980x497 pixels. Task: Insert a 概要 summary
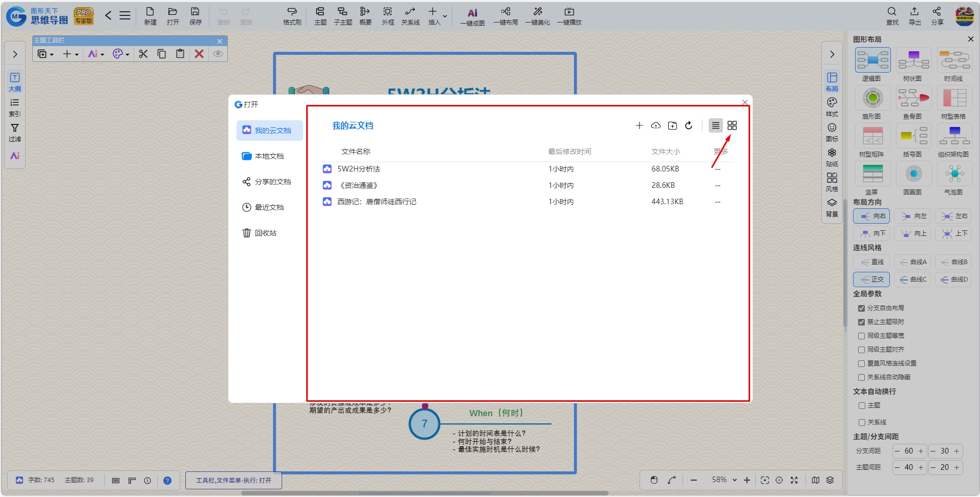point(365,15)
